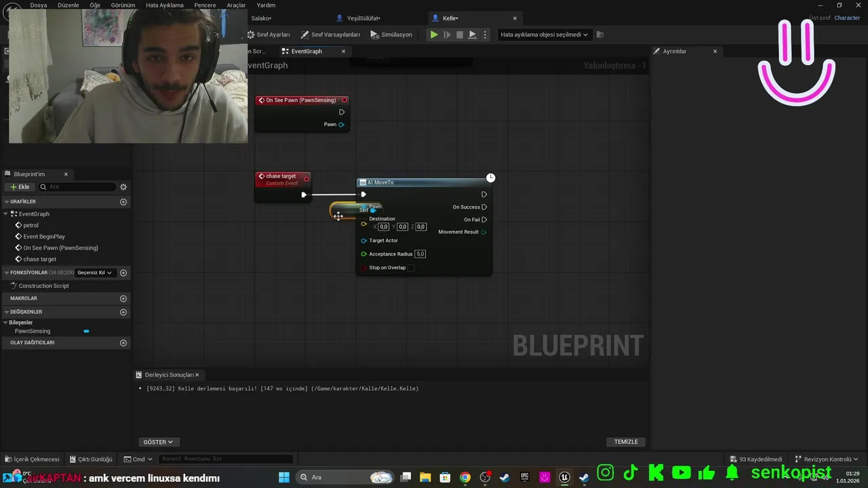Viewport: 868px width, 488px height.
Task: Switch to the Kelle blueprint tab
Action: [x=450, y=18]
